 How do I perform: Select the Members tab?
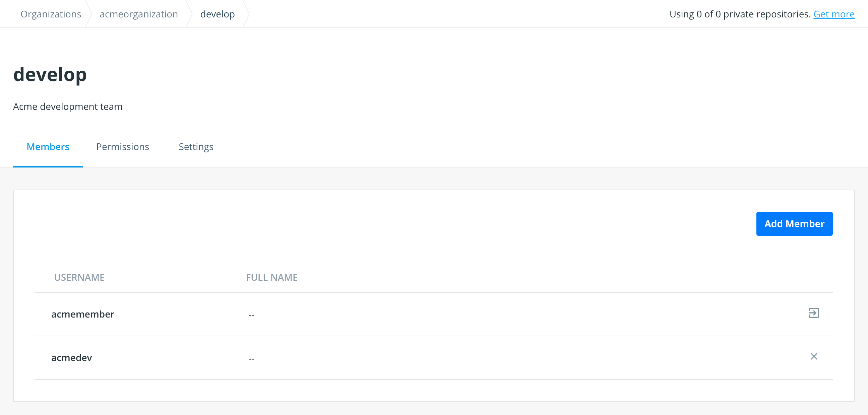point(48,147)
